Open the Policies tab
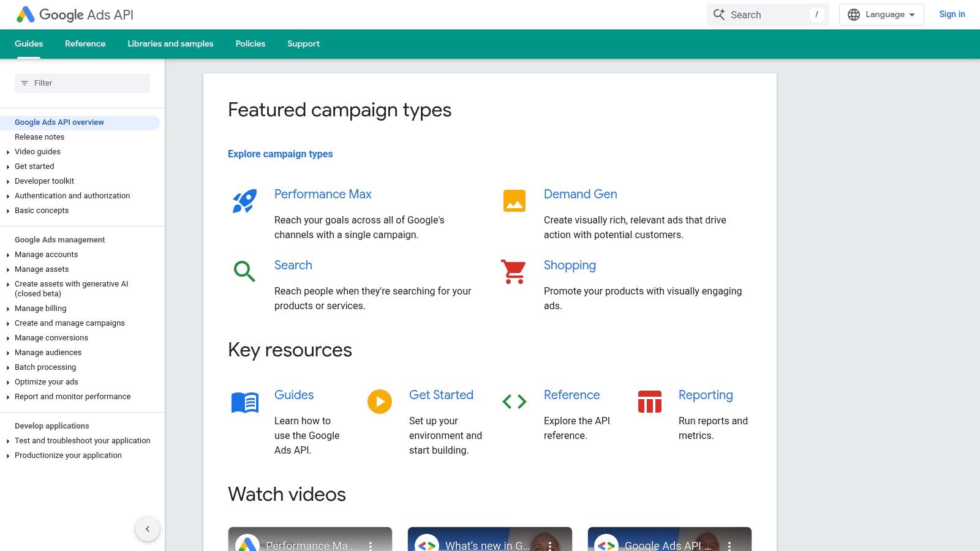Image resolution: width=980 pixels, height=551 pixels. (250, 43)
